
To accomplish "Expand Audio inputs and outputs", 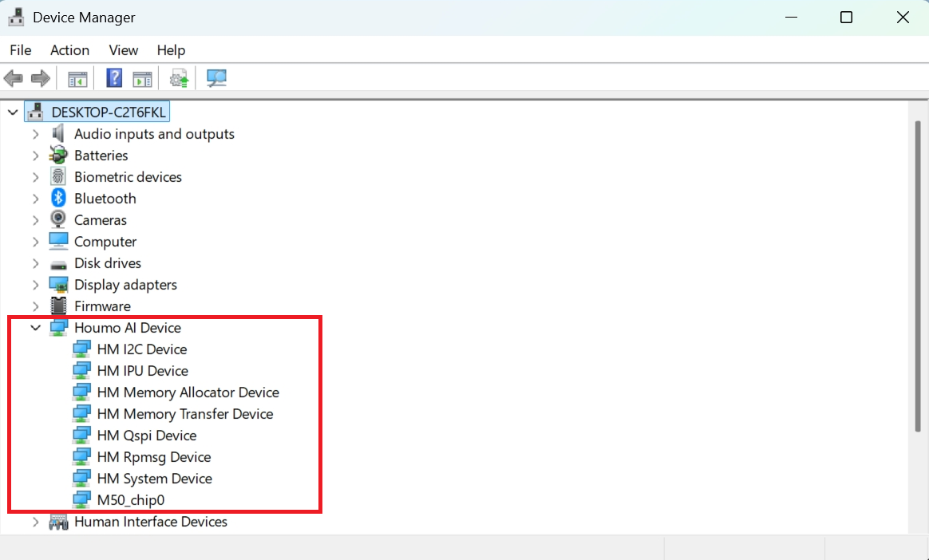I will point(36,134).
